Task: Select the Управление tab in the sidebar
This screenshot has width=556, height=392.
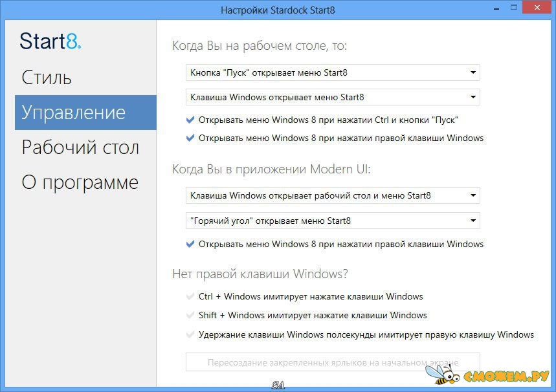Action: [85, 113]
